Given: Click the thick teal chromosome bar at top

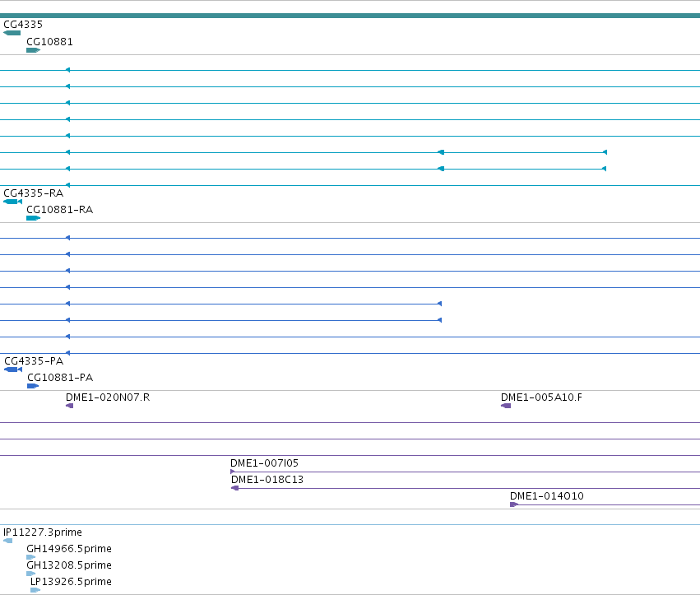Looking at the screenshot, I should 350,16.
